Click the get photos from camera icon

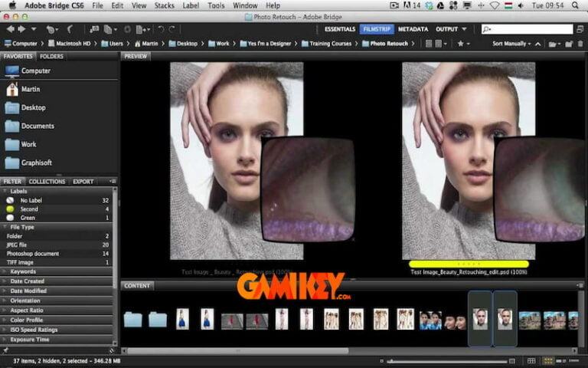coord(94,29)
